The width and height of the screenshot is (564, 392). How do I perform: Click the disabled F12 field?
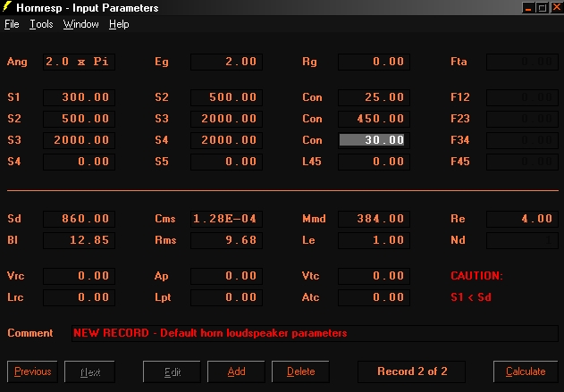pyautogui.click(x=522, y=97)
